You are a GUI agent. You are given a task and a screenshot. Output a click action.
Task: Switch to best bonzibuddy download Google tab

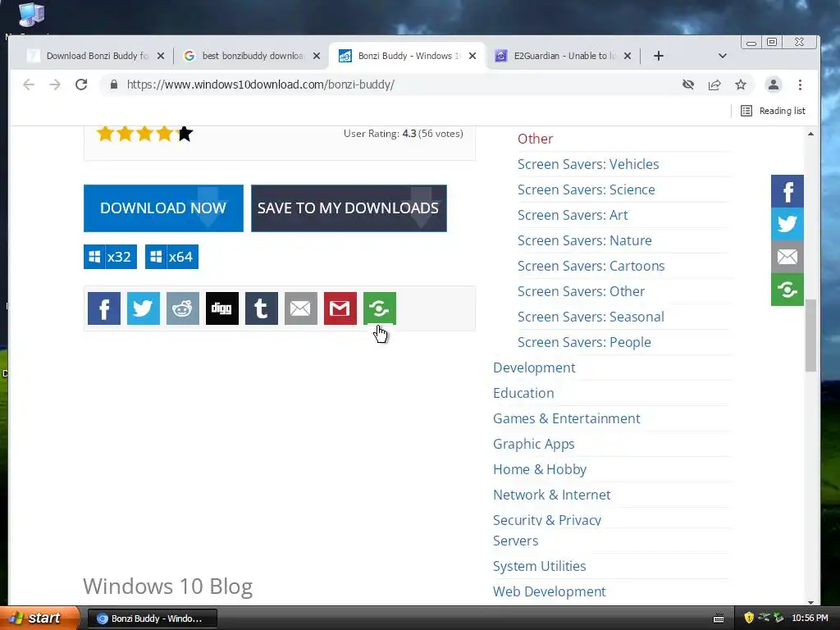point(252,56)
